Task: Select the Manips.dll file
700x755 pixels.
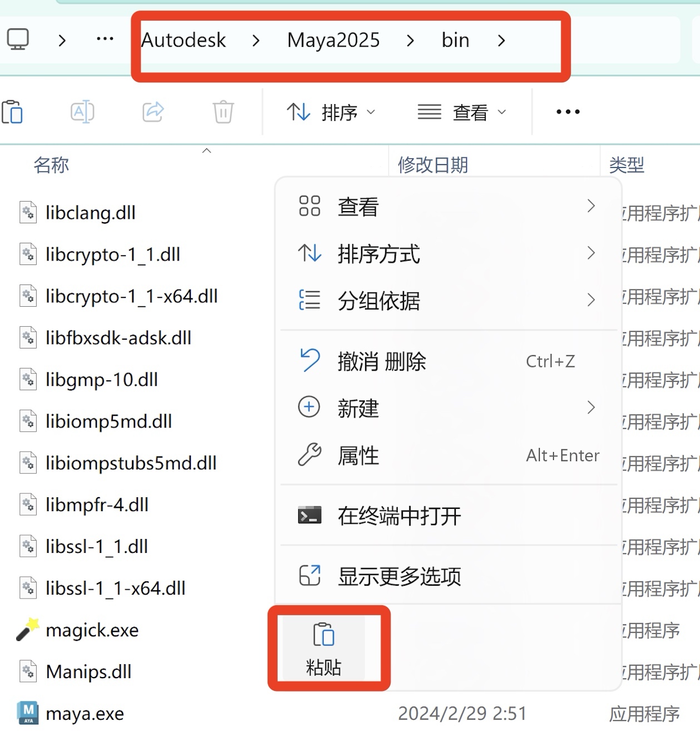Action: coord(89,672)
